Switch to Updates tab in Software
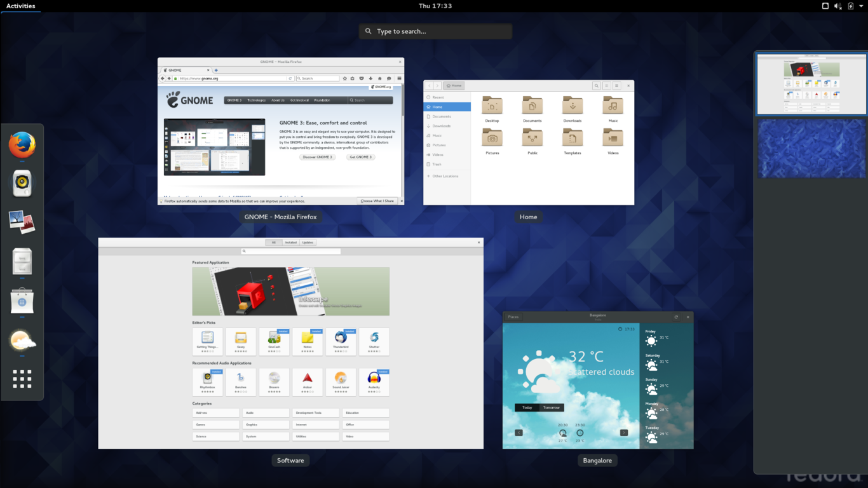Image resolution: width=868 pixels, height=488 pixels. [x=308, y=242]
